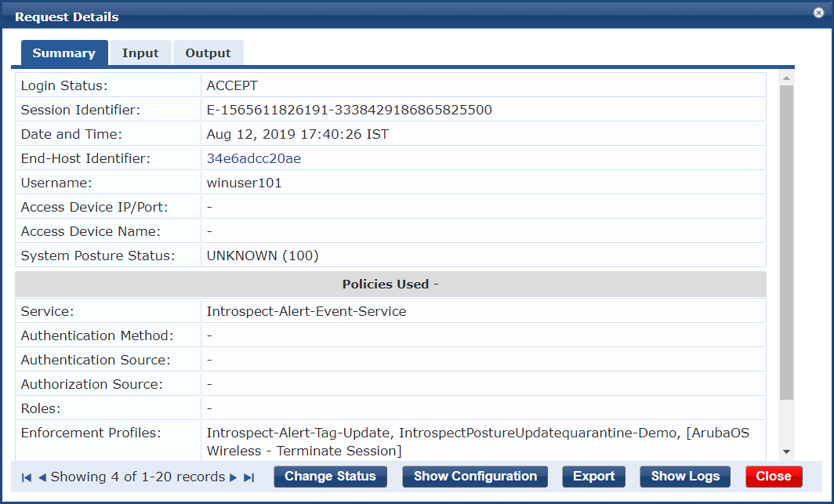Click the 'Date and Time:' label

(71, 134)
